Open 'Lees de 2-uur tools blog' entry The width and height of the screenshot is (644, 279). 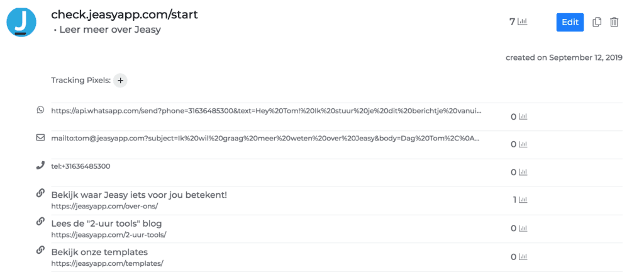click(x=106, y=224)
